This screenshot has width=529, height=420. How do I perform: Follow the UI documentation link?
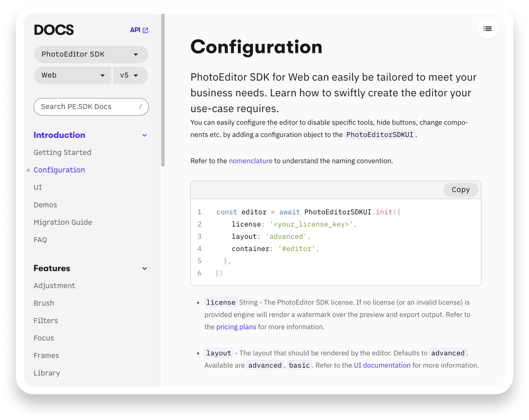[x=382, y=365]
